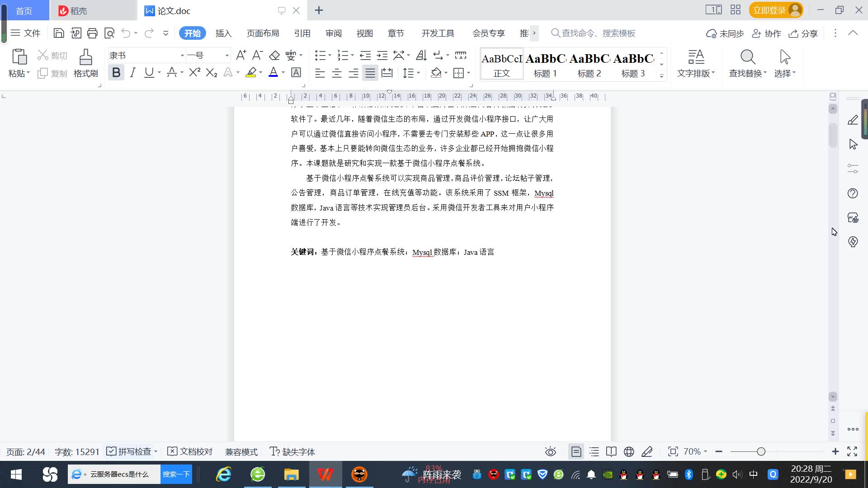Switch to the Insert (插入) ribbon tab
The image size is (868, 488).
point(223,33)
